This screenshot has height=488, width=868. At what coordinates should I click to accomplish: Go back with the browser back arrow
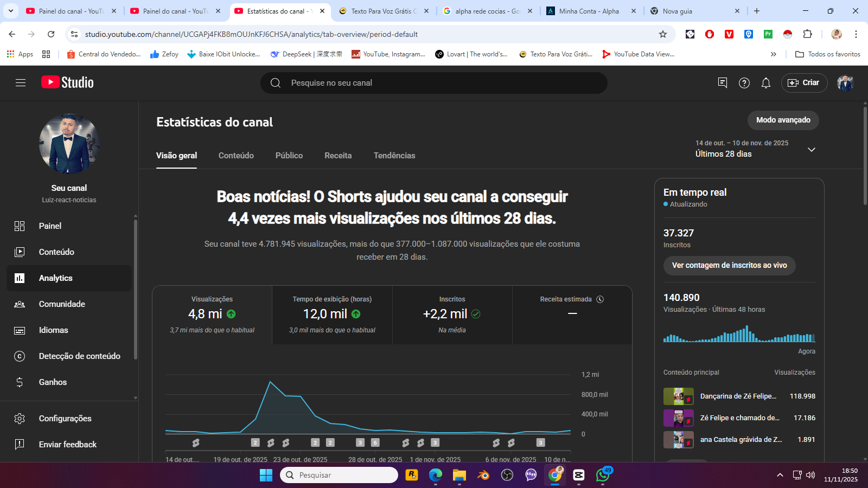coord(12,34)
